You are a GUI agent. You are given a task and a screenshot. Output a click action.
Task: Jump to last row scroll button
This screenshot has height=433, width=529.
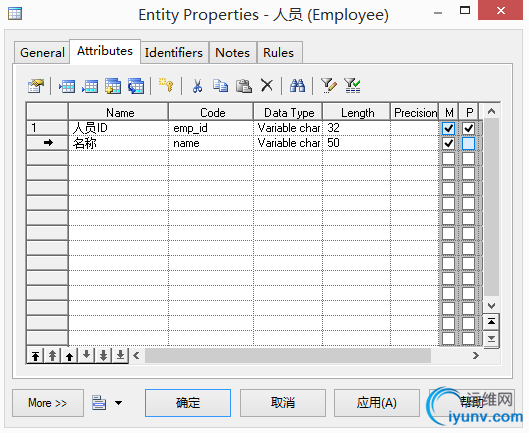[492, 339]
